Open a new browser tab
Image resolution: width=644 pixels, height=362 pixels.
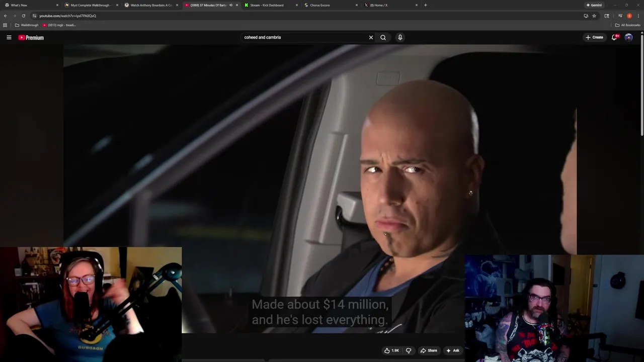coord(426,5)
